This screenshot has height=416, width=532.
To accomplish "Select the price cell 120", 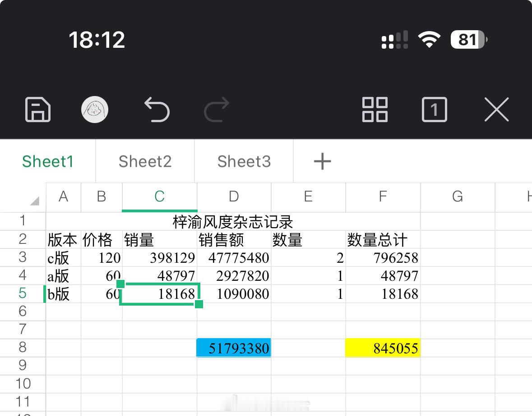I will 102,258.
